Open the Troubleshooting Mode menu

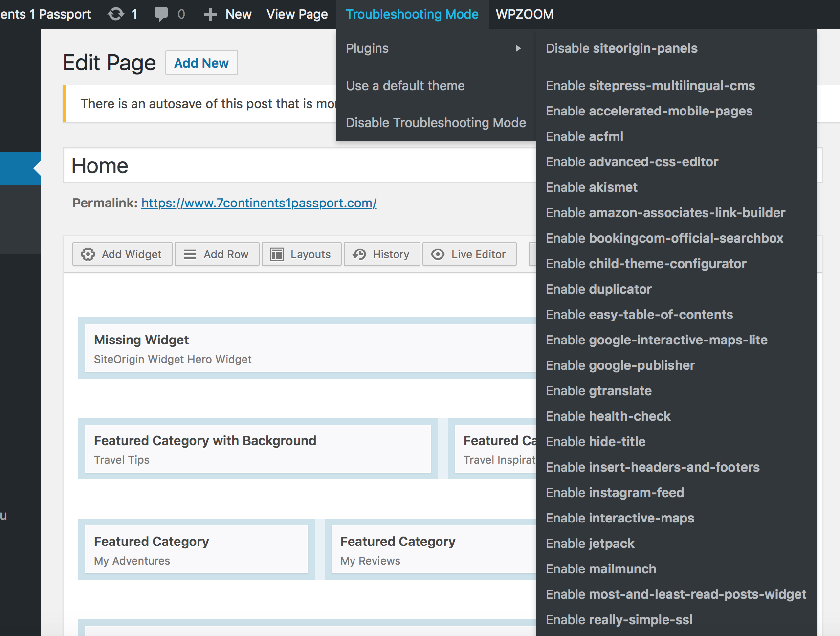pos(412,14)
